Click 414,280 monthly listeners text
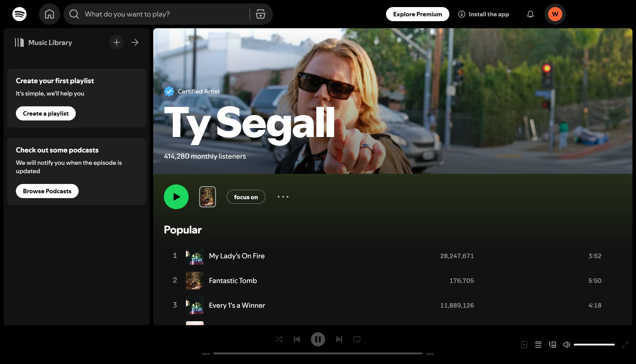Image resolution: width=636 pixels, height=364 pixels. pyautogui.click(x=205, y=156)
